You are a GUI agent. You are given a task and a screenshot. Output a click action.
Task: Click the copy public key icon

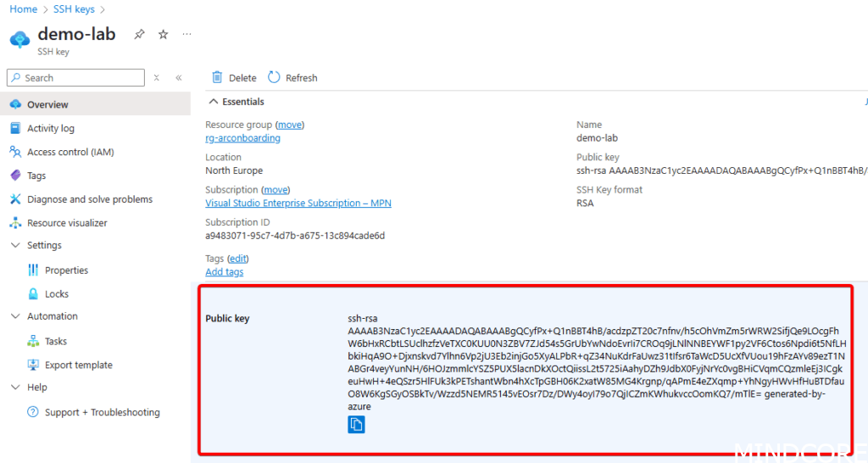pos(356,425)
